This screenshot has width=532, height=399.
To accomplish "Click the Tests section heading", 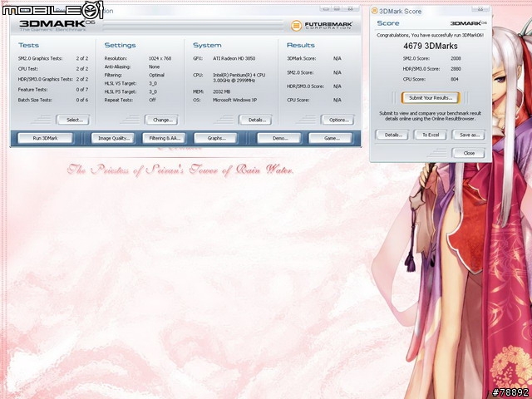I will (x=28, y=45).
